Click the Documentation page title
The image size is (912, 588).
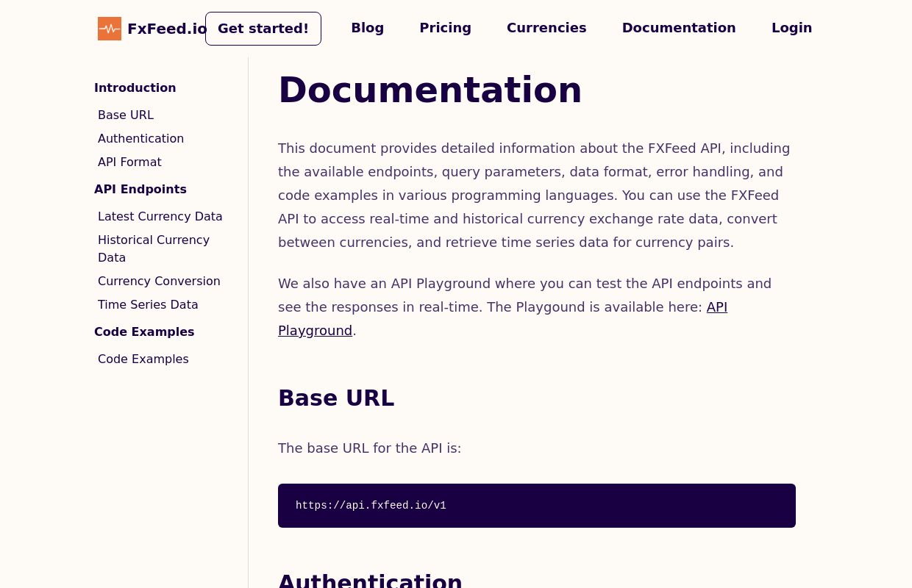[x=430, y=90]
